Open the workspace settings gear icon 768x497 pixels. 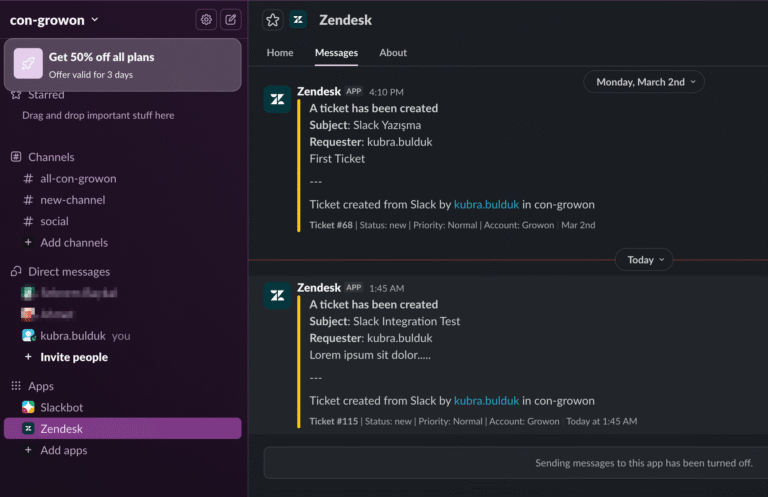click(x=206, y=20)
